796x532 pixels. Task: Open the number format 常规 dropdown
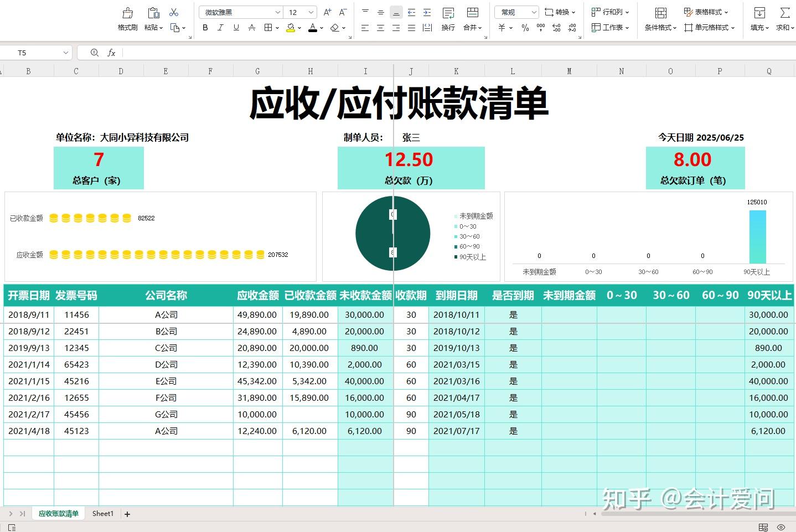pyautogui.click(x=534, y=12)
